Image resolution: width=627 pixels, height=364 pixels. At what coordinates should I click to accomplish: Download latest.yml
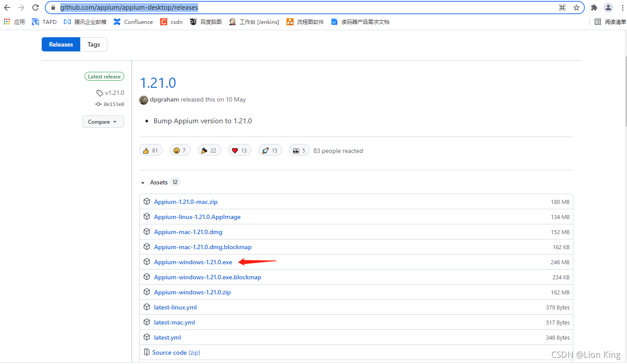(167, 337)
